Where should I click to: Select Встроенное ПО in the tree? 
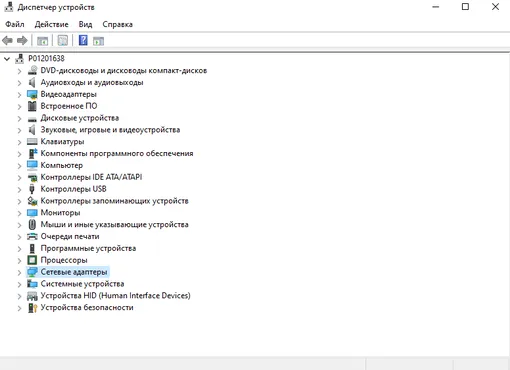[69, 106]
